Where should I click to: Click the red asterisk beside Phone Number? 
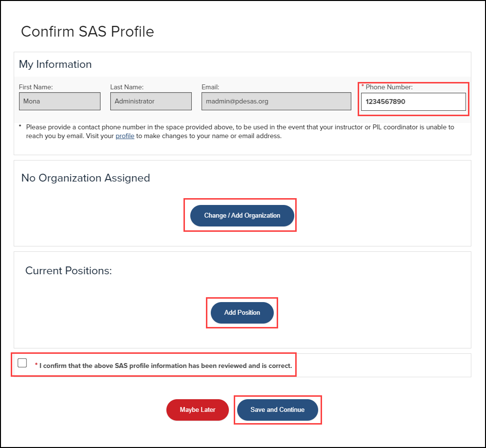pos(362,85)
